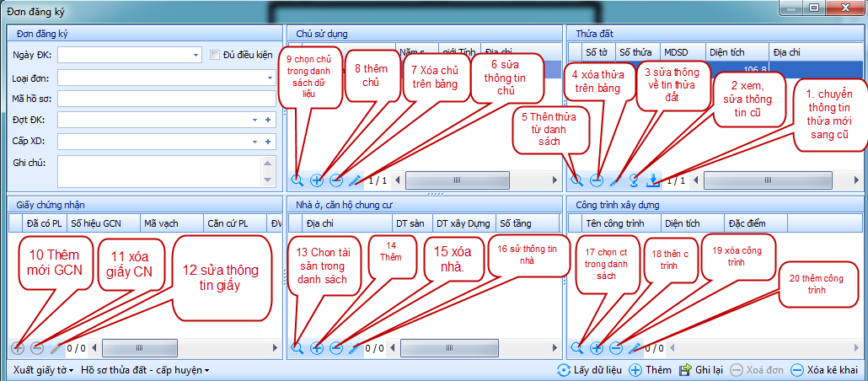Click search icon in Chủ sử dụng panel

coord(297,180)
